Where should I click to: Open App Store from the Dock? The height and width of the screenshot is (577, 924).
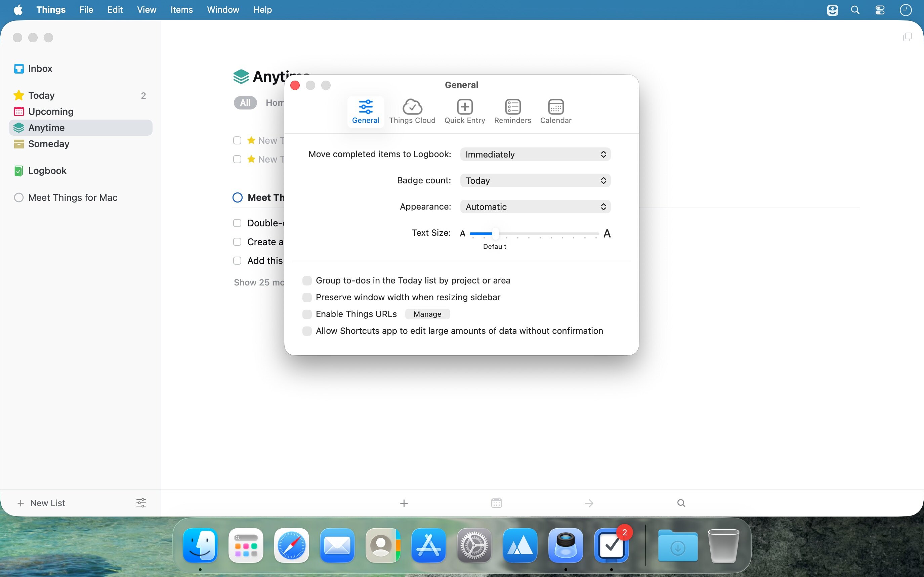click(429, 545)
